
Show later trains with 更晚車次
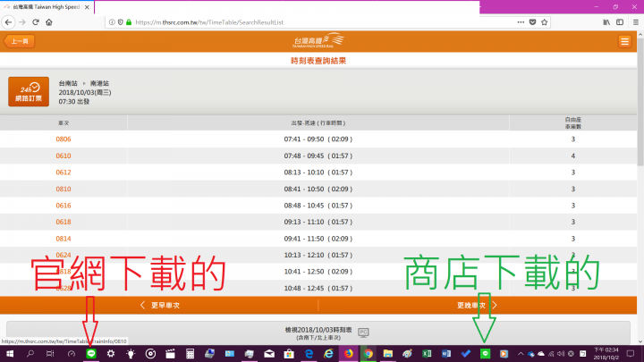477,306
